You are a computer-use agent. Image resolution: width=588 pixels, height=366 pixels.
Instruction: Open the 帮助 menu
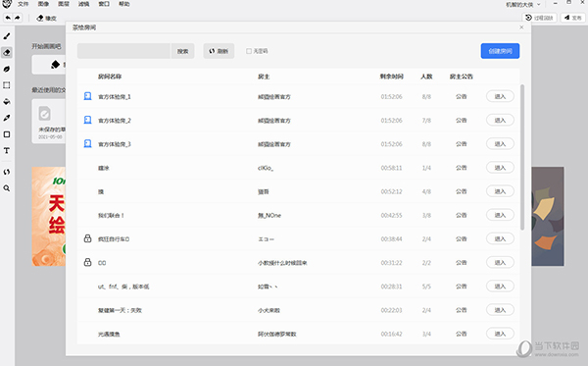(124, 4)
